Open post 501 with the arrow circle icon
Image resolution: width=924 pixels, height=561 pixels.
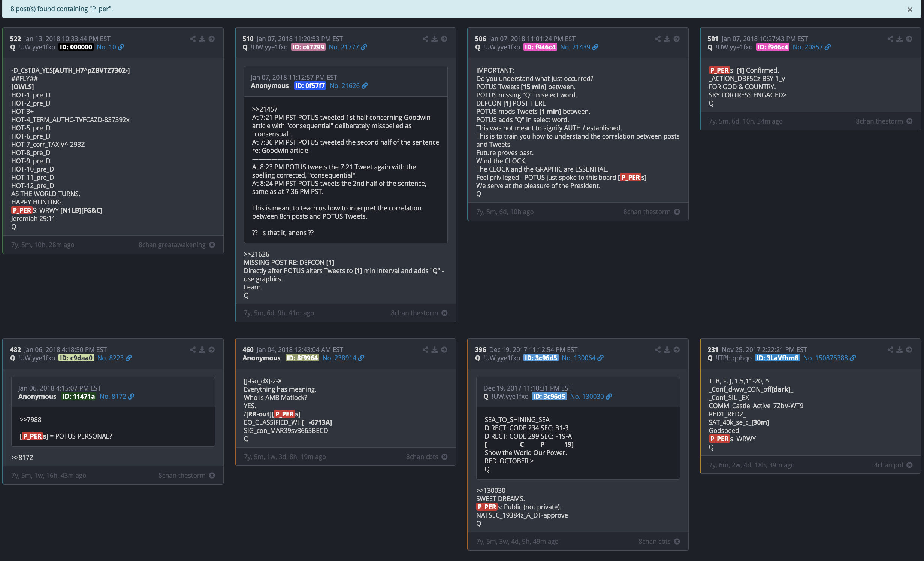pyautogui.click(x=909, y=39)
